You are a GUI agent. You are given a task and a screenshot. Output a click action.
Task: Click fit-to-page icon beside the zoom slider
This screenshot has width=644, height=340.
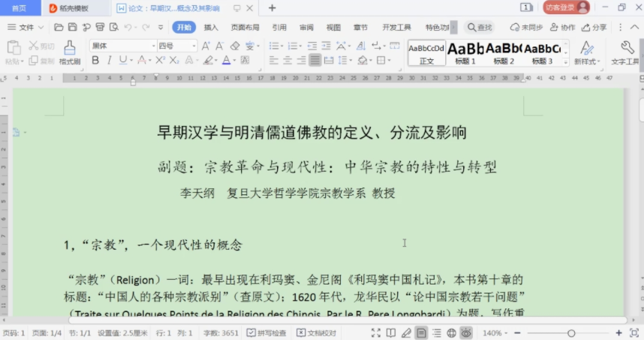point(634,332)
